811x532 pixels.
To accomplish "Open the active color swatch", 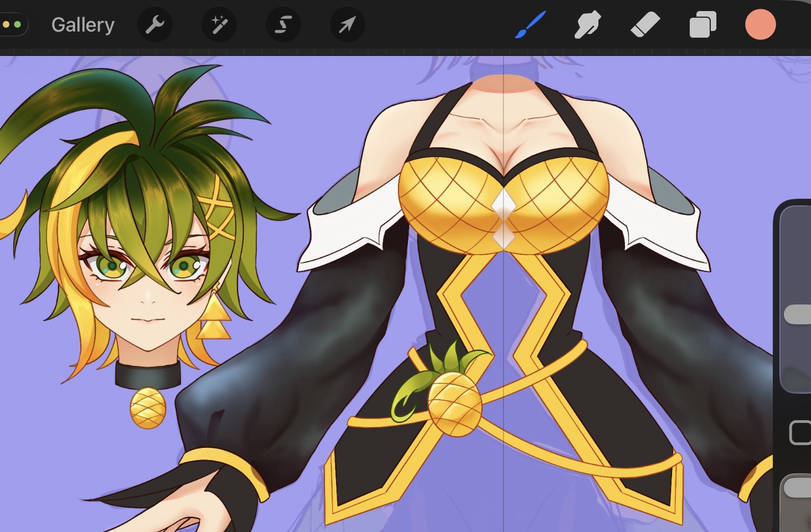I will tap(760, 25).
